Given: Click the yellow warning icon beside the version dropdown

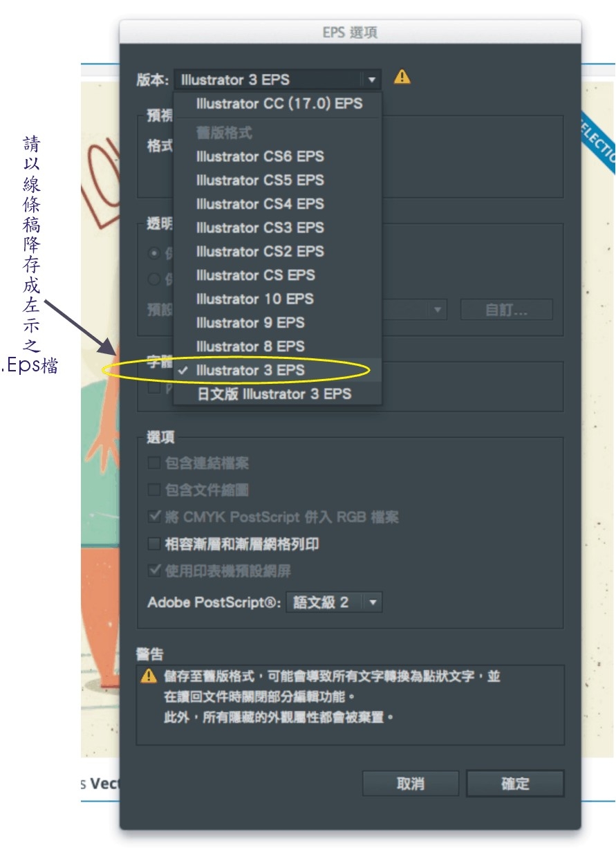Looking at the screenshot, I should click(402, 77).
